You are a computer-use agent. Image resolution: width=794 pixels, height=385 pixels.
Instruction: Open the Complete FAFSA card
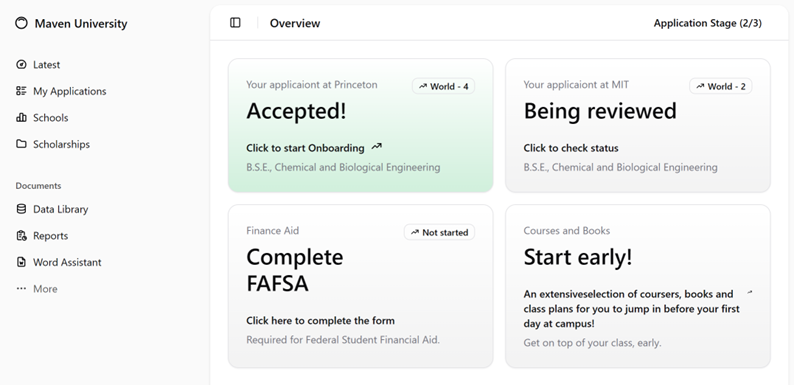(361, 286)
